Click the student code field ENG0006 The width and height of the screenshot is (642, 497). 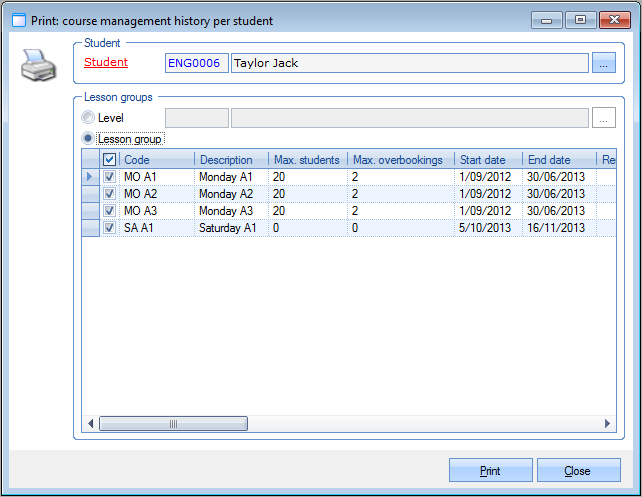coord(197,63)
